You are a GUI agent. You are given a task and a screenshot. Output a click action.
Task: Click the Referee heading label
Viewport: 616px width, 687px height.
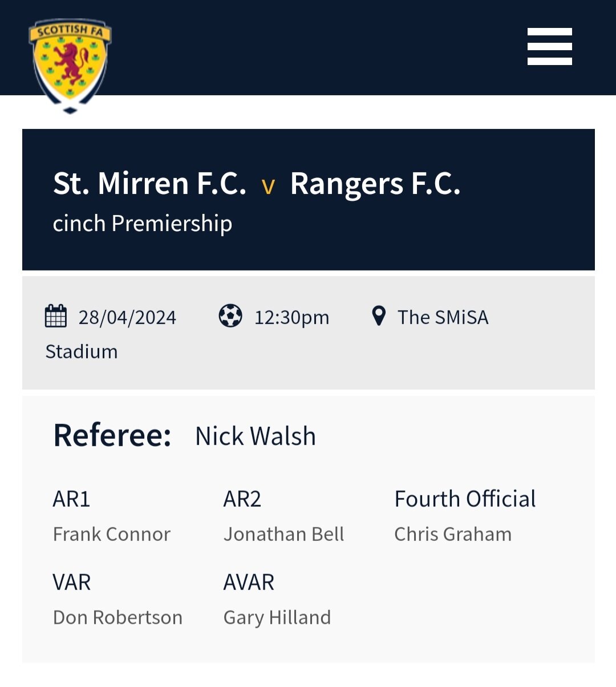click(x=112, y=435)
